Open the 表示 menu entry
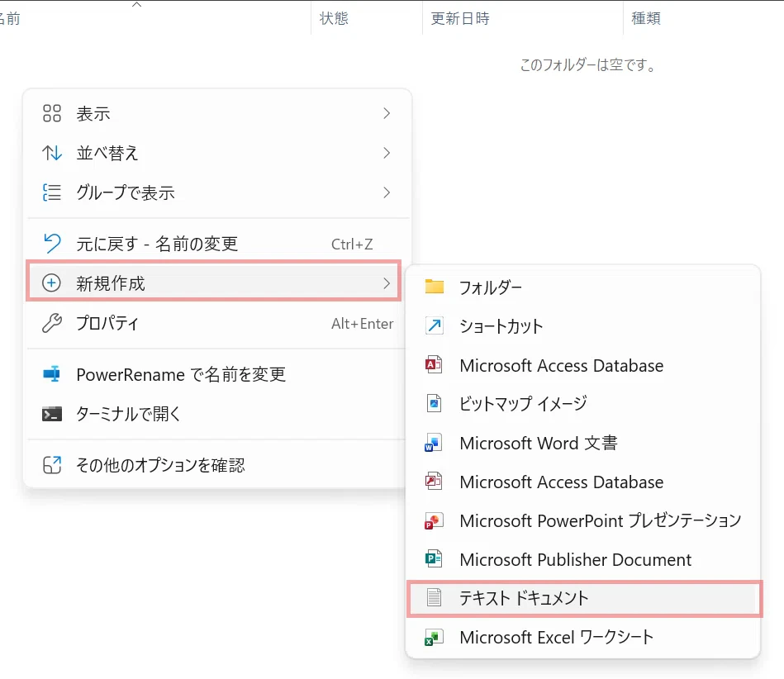 click(x=217, y=113)
